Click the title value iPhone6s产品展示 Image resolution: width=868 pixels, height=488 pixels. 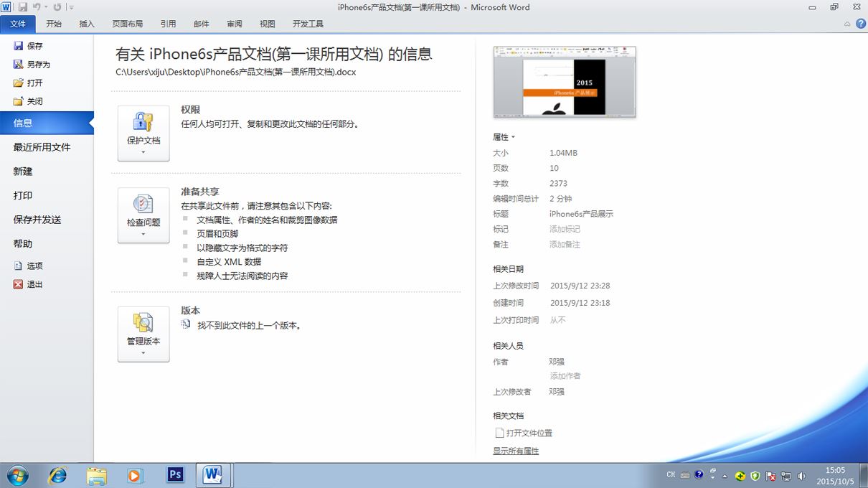coord(582,214)
